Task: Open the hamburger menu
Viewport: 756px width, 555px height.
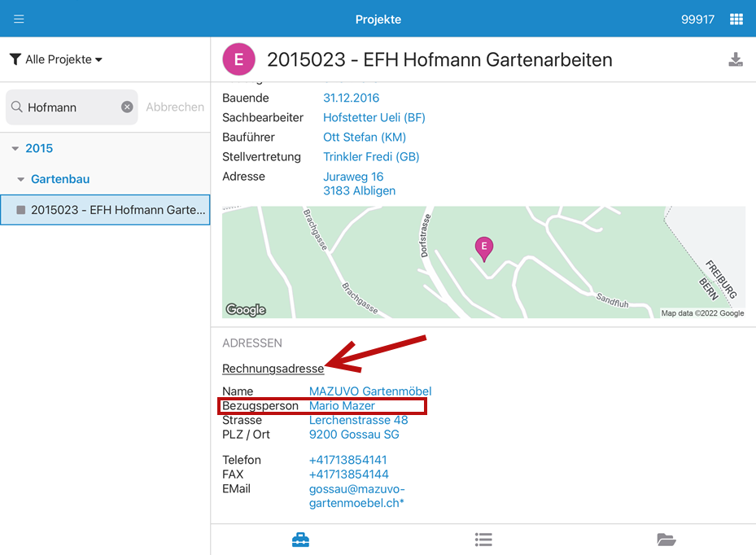Action: click(x=19, y=19)
